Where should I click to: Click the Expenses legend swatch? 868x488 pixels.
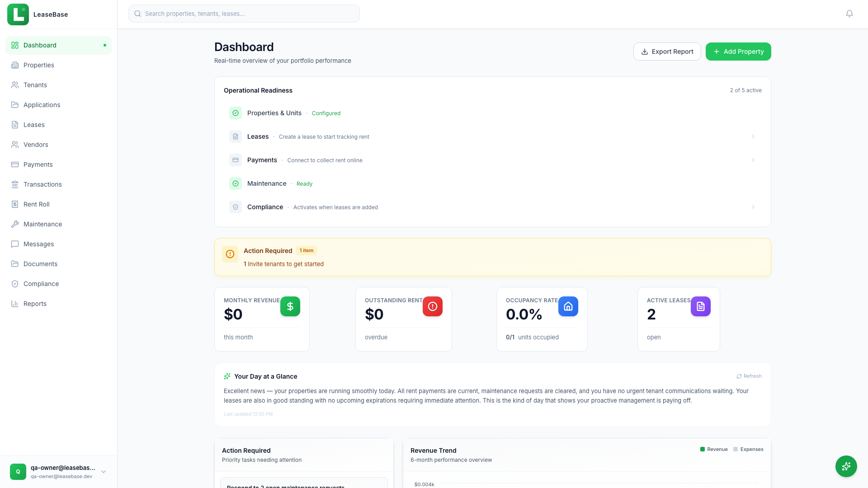point(736,449)
